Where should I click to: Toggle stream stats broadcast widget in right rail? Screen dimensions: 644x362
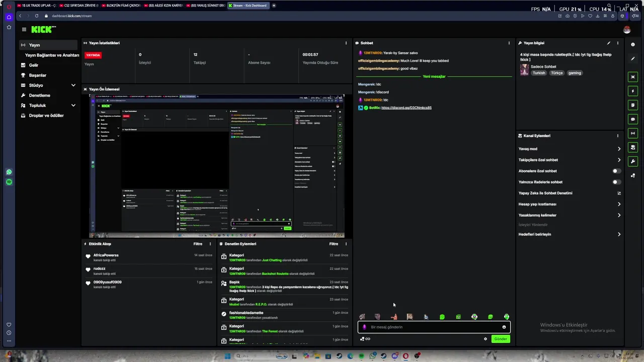(633, 133)
